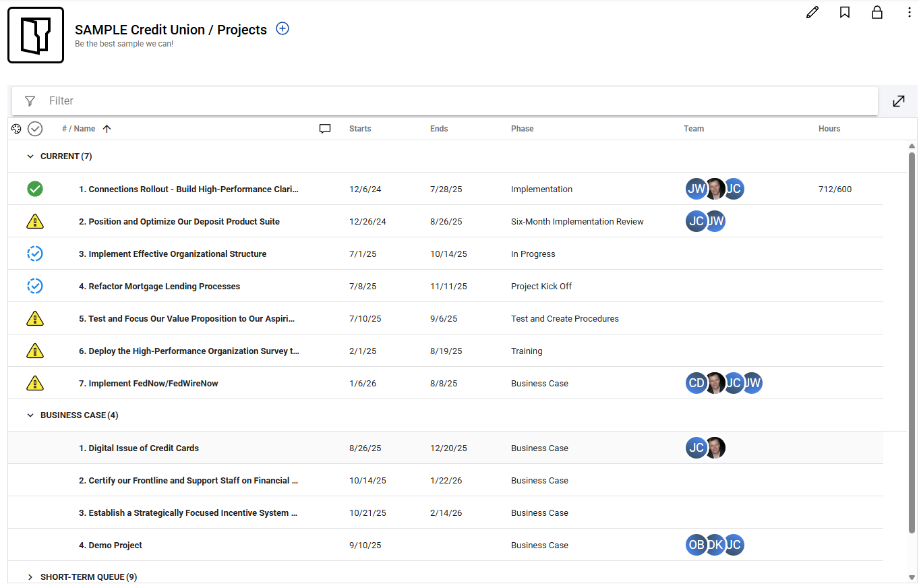This screenshot has height=588, width=919.
Task: Open Refactor Mortgage Lending Processes project
Action: 159,287
